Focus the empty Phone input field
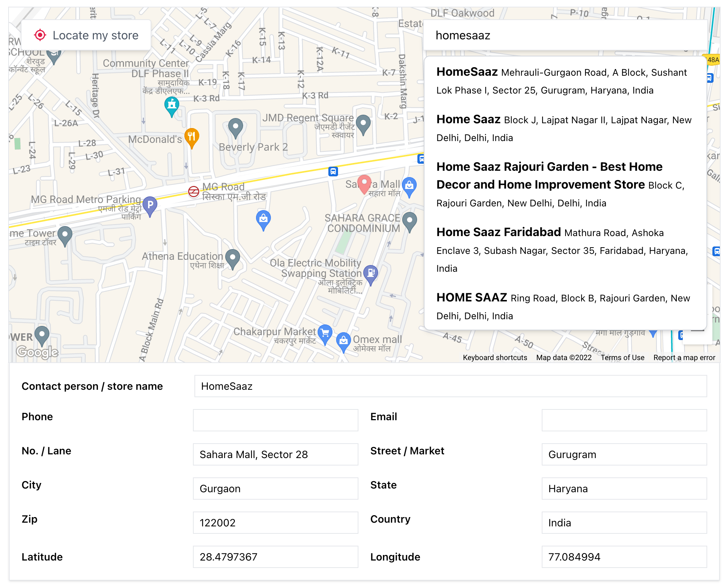This screenshot has height=588, width=728. (x=275, y=420)
